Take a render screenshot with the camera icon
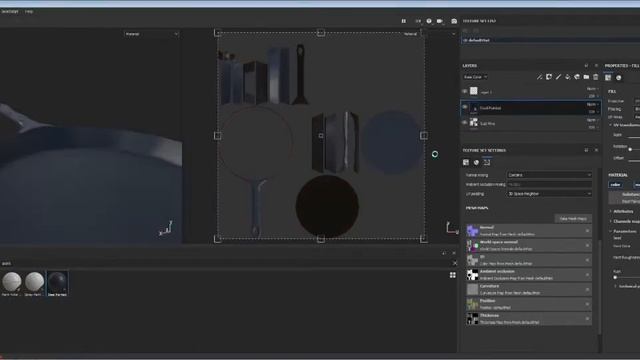The image size is (640, 360). 454,21
